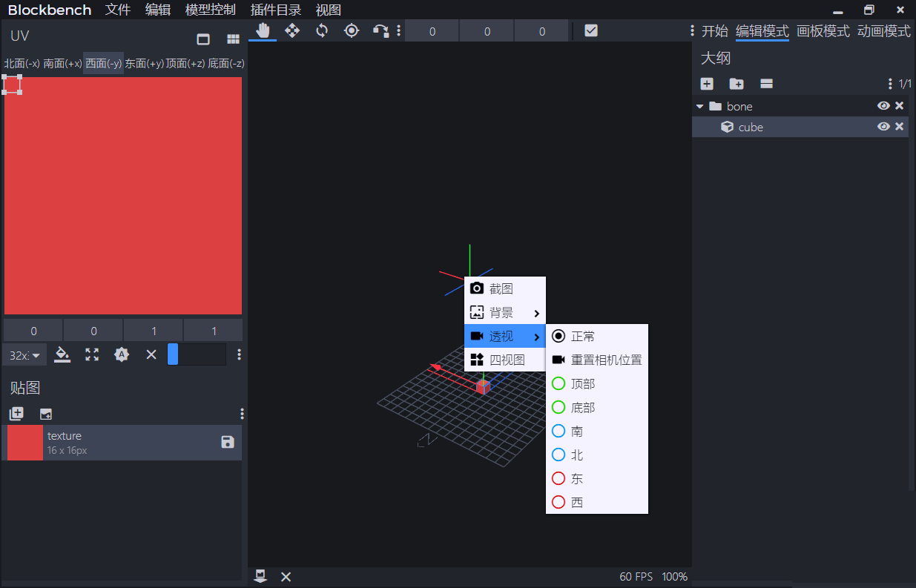Switch to 画板模式 tab
916x588 pixels.
tap(823, 31)
